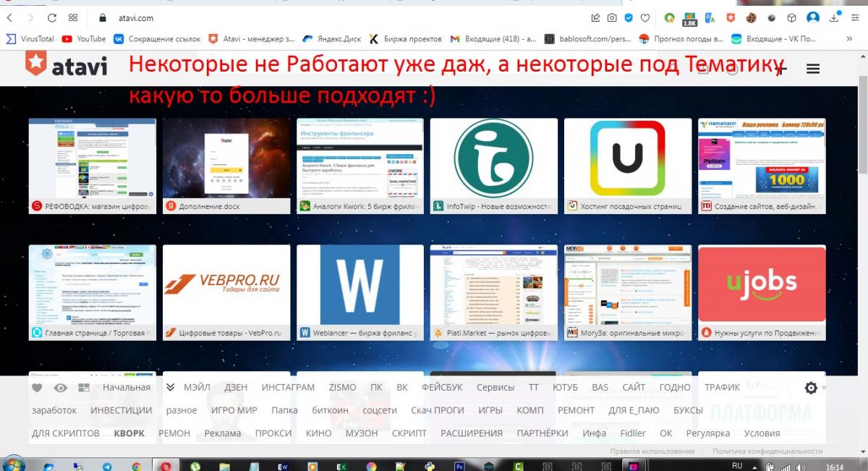Add a new bookmark with plus icon

pos(781,69)
